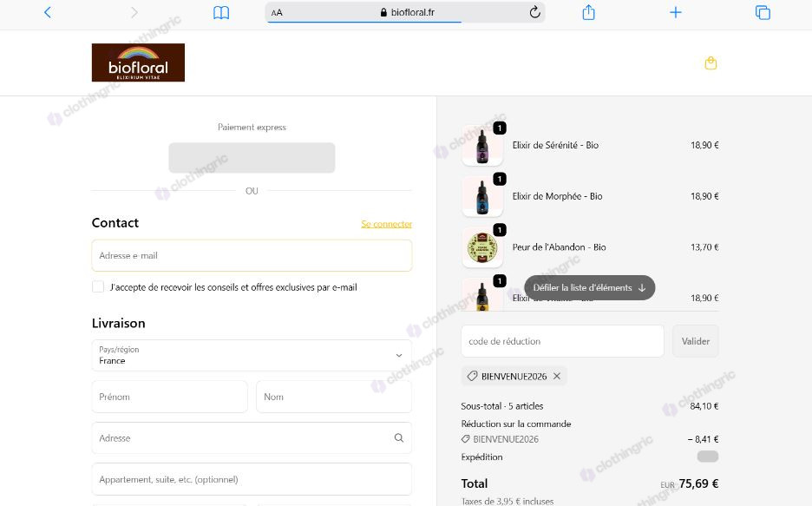
Task: Focus the Nom field
Action: [x=334, y=397]
